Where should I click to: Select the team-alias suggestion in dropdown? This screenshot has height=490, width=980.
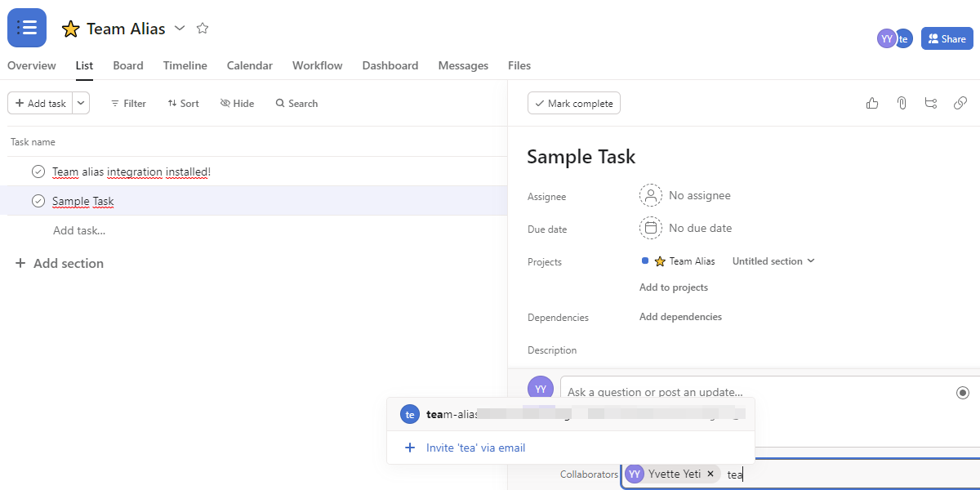coord(570,414)
